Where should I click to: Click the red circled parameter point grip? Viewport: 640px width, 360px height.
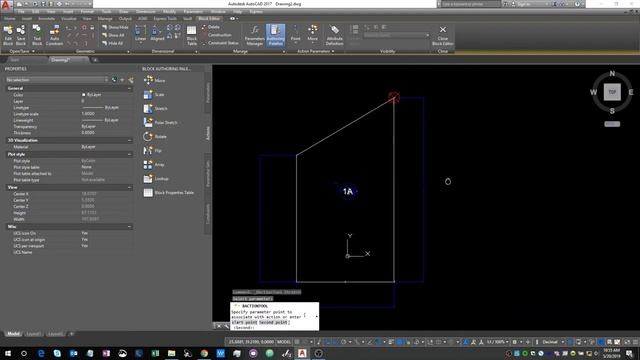tap(393, 97)
